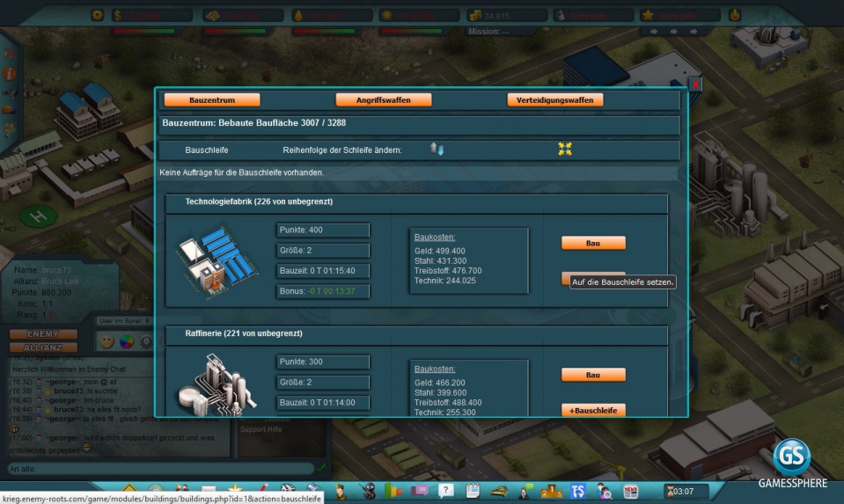Click the orange info icon in left sidebar

[x=9, y=74]
